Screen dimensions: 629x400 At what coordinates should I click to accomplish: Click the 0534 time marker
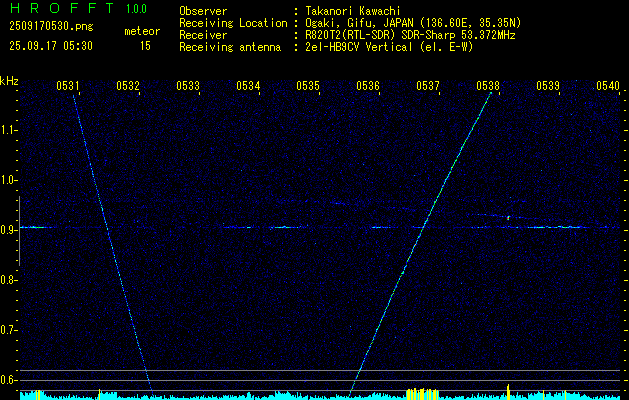pyautogui.click(x=248, y=86)
